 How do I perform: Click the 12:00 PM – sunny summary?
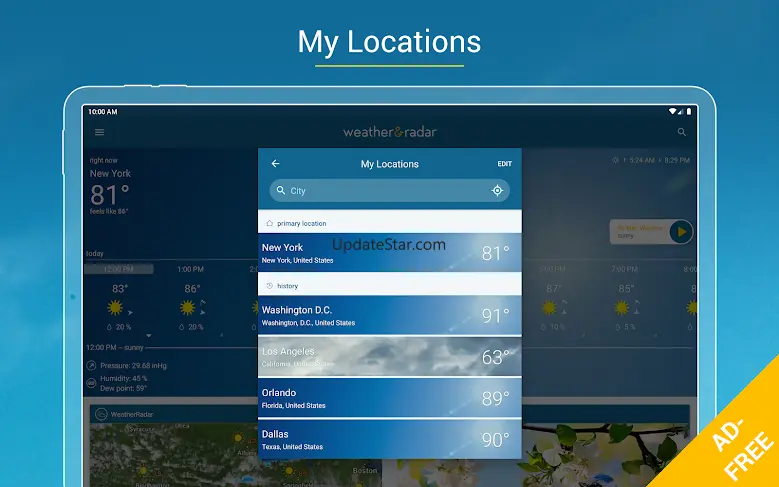coord(115,347)
